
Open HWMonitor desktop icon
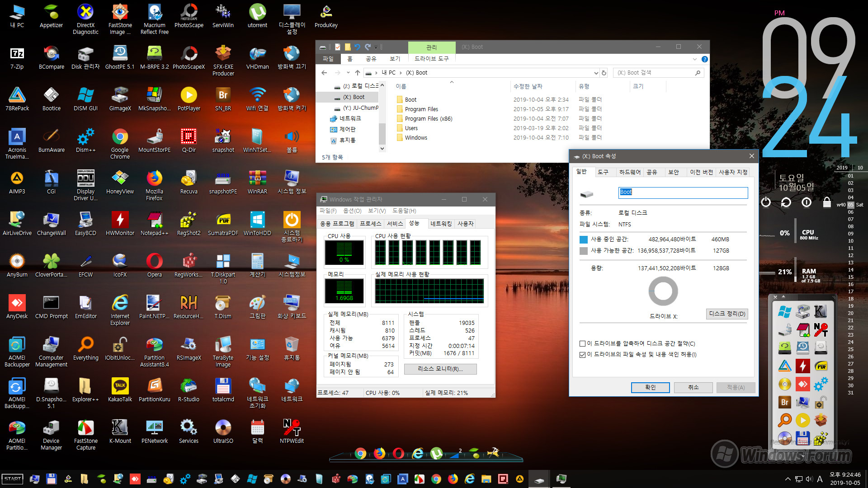click(x=120, y=224)
